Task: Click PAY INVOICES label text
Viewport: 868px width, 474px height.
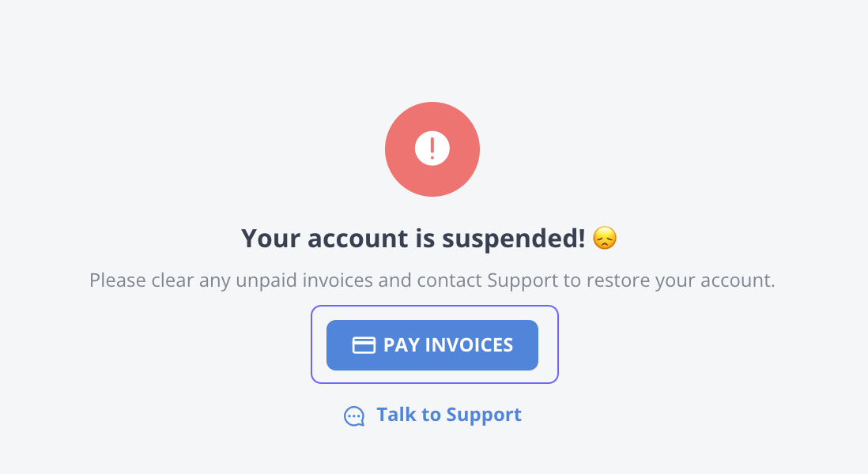Action: [447, 344]
